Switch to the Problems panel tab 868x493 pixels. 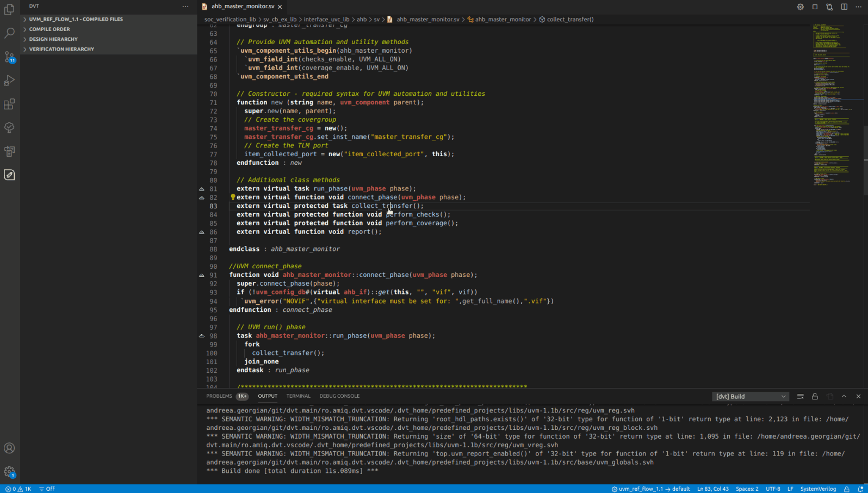pyautogui.click(x=219, y=396)
